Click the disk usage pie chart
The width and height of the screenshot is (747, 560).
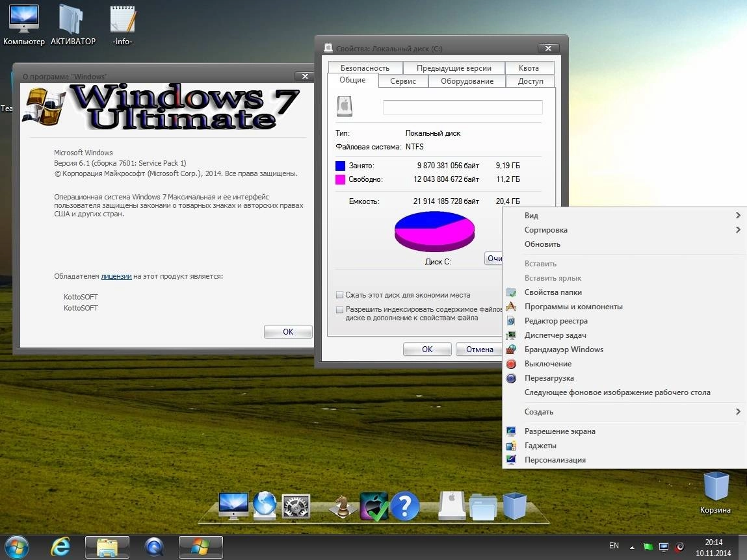434,231
